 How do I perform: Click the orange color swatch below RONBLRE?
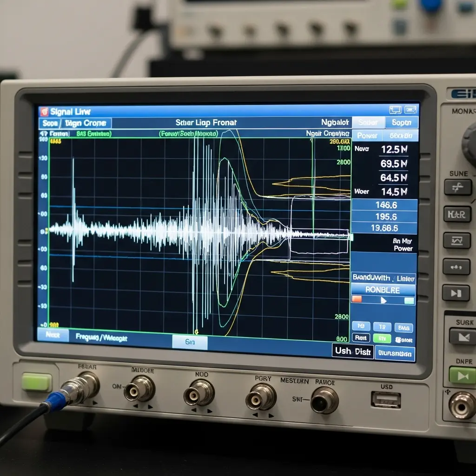tap(357, 299)
